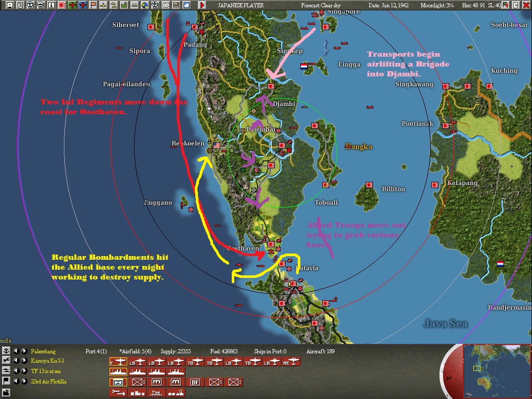532x399 pixels.
Task: Click the red plane on green background icon
Action: 72,5
